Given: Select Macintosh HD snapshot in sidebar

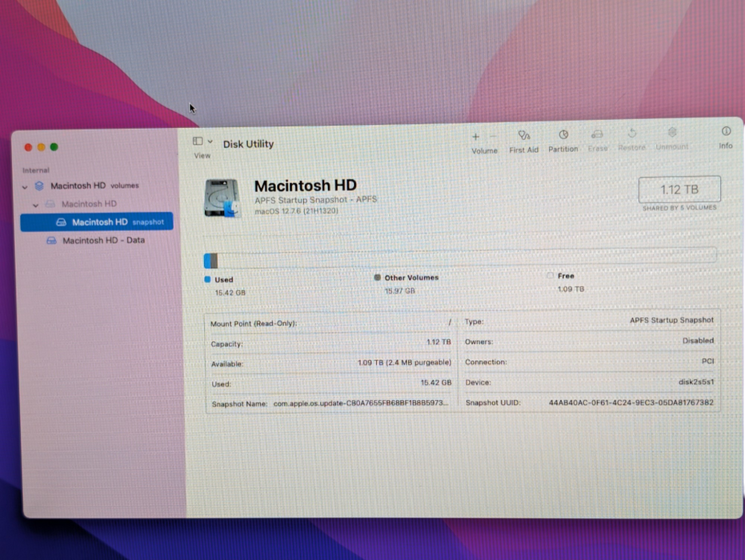Looking at the screenshot, I should 97,222.
